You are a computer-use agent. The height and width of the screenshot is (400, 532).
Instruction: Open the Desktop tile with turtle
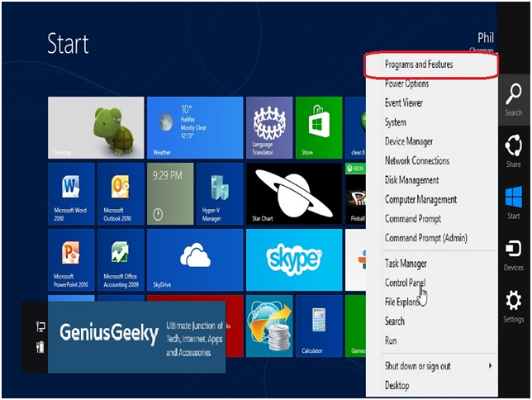(x=96, y=127)
